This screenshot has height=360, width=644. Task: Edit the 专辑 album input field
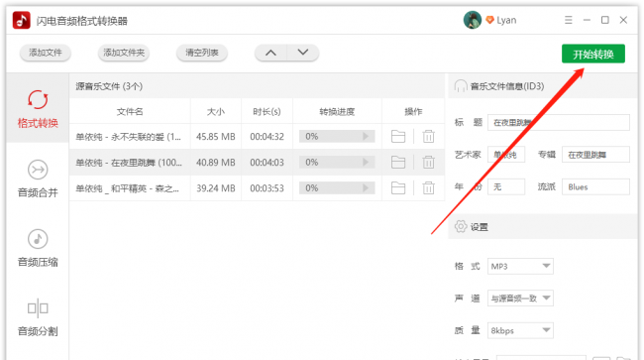pos(595,155)
